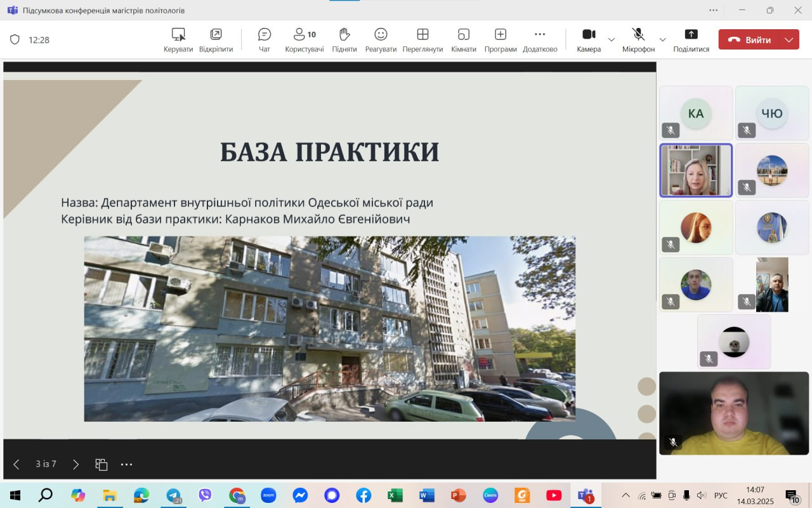
Task: Open Telegram from the taskbar
Action: coord(173,495)
